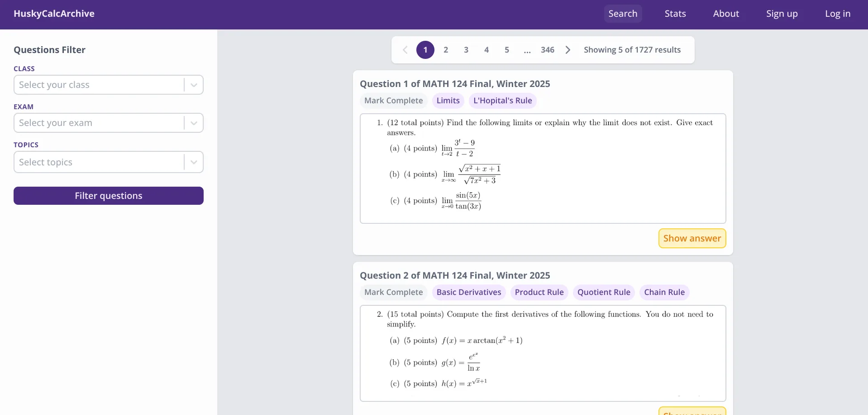This screenshot has width=868, height=415.
Task: Click the Showing 5 of 1727 results text
Action: [x=632, y=50]
